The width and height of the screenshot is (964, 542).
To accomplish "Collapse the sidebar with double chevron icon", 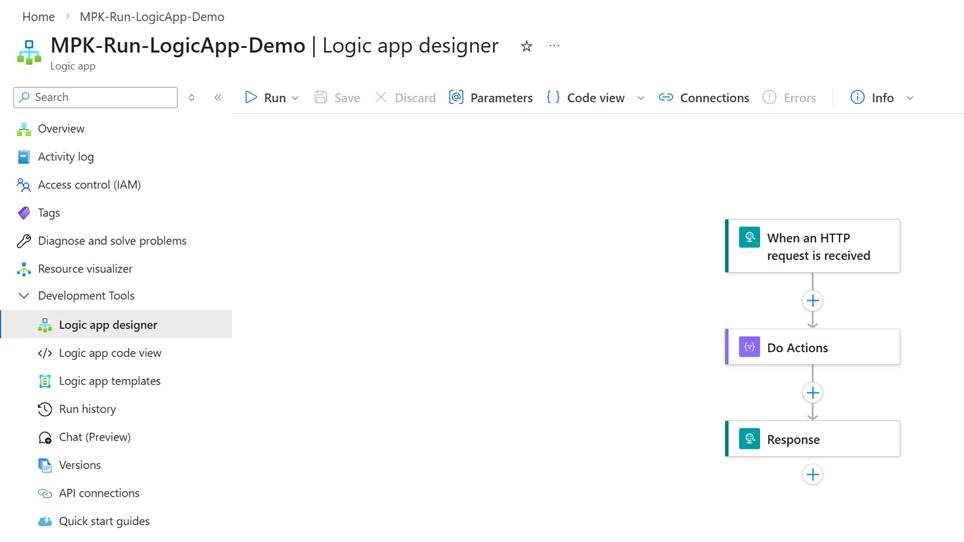I will click(x=218, y=97).
